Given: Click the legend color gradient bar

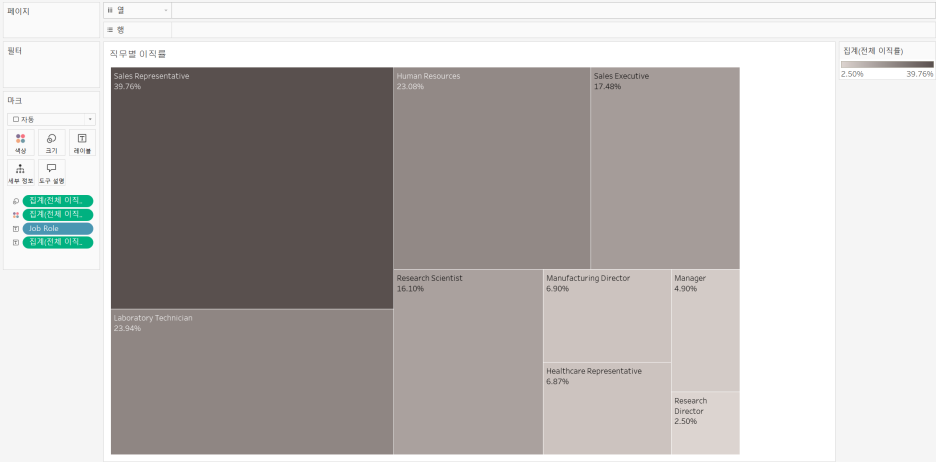Looking at the screenshot, I should [886, 64].
